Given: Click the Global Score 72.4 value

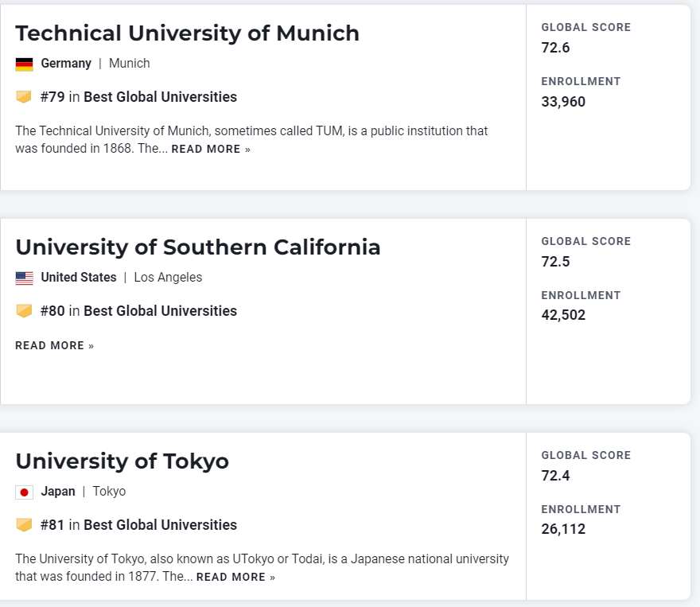Looking at the screenshot, I should tap(555, 476).
